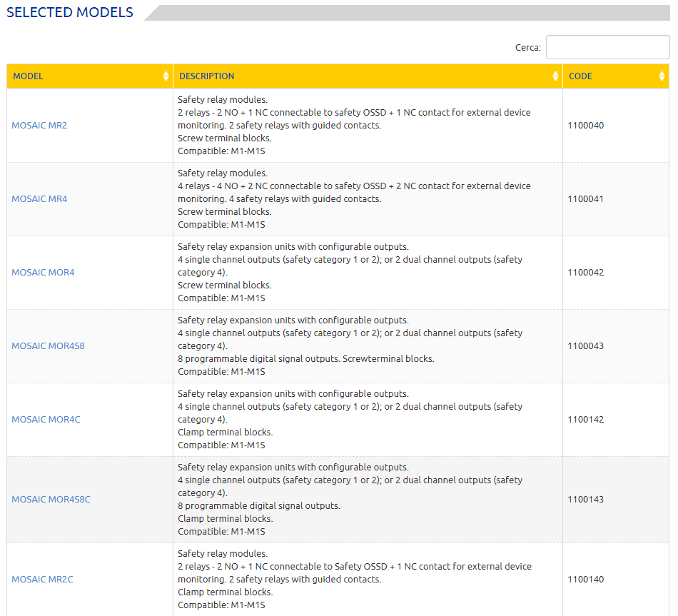Select the MOSAIC MOR4C model link
This screenshot has width=678, height=616.
(x=46, y=420)
